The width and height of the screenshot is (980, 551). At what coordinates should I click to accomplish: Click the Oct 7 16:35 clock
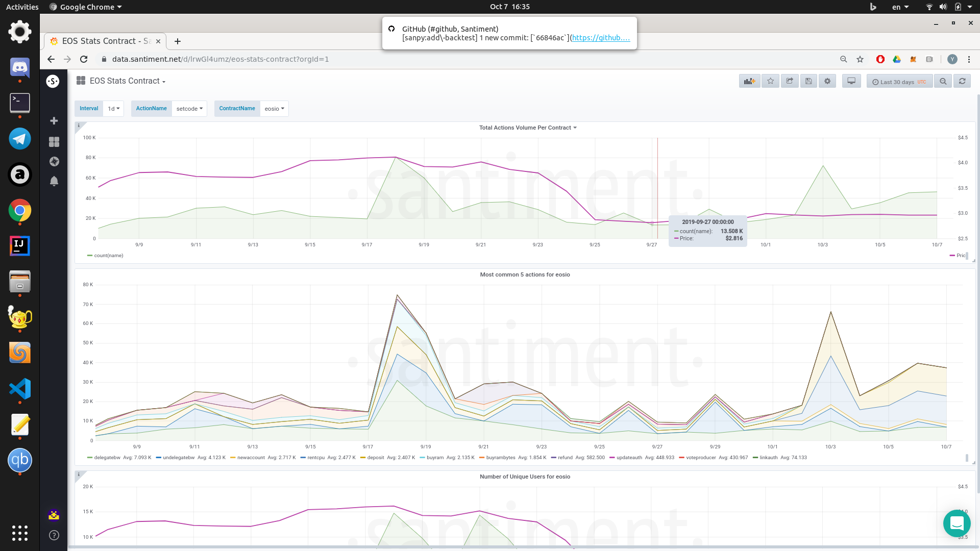click(510, 7)
